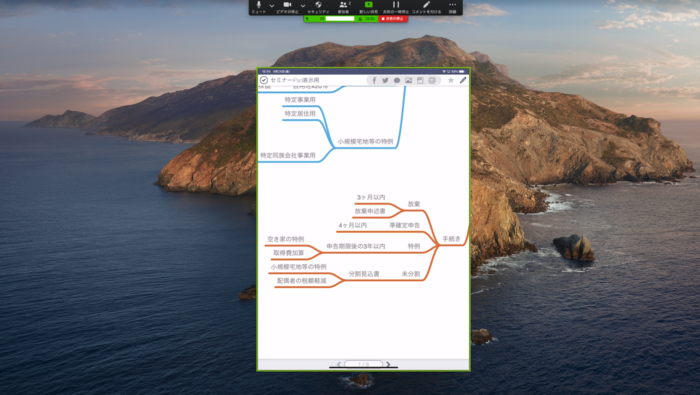This screenshot has height=395, width=700.
Task: Print the mind map
Action: 432,80
